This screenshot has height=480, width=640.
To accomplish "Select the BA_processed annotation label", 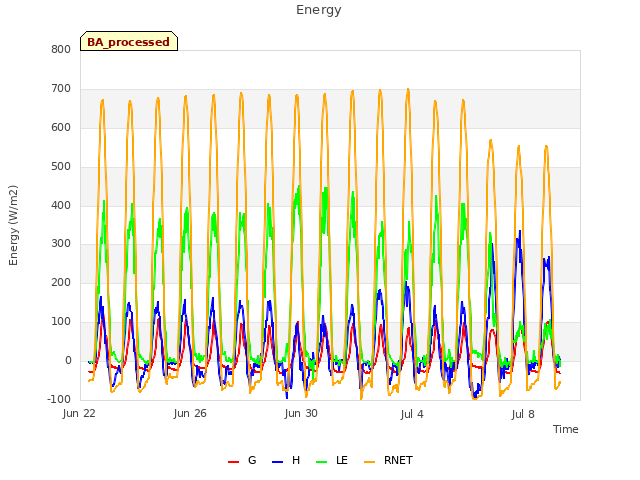I will click(x=129, y=41).
